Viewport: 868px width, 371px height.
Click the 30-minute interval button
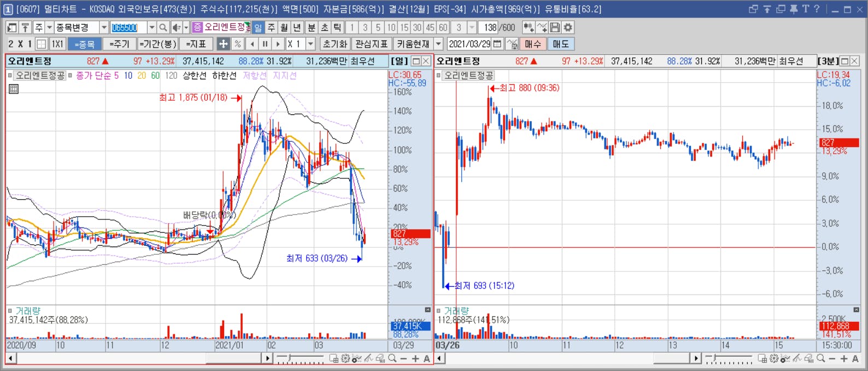pyautogui.click(x=417, y=27)
